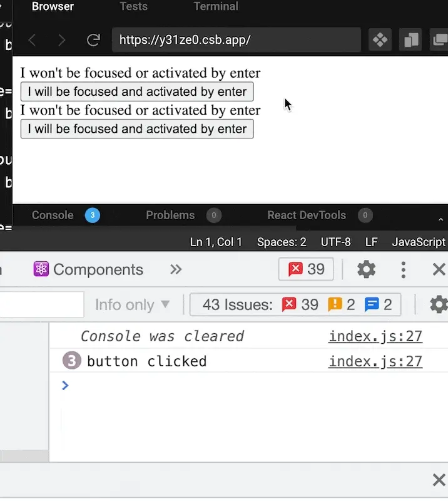The width and height of the screenshot is (448, 501).
Task: Click the 'Console was cleared' message
Action: tap(162, 336)
